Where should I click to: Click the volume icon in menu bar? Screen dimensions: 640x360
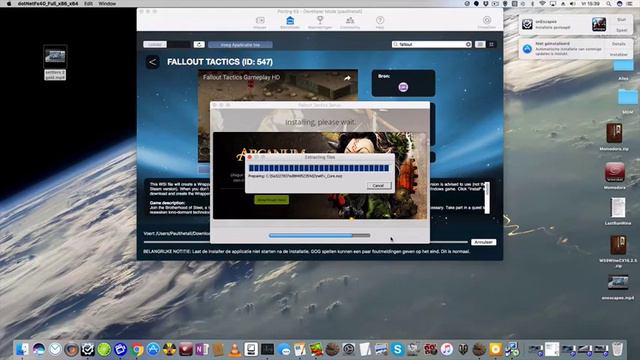click(572, 3)
